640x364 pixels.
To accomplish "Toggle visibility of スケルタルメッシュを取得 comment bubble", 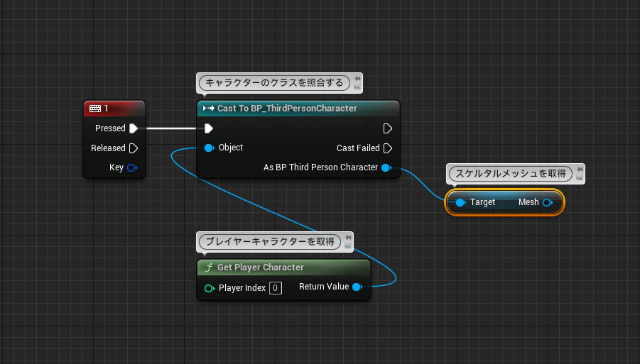I will [x=579, y=178].
